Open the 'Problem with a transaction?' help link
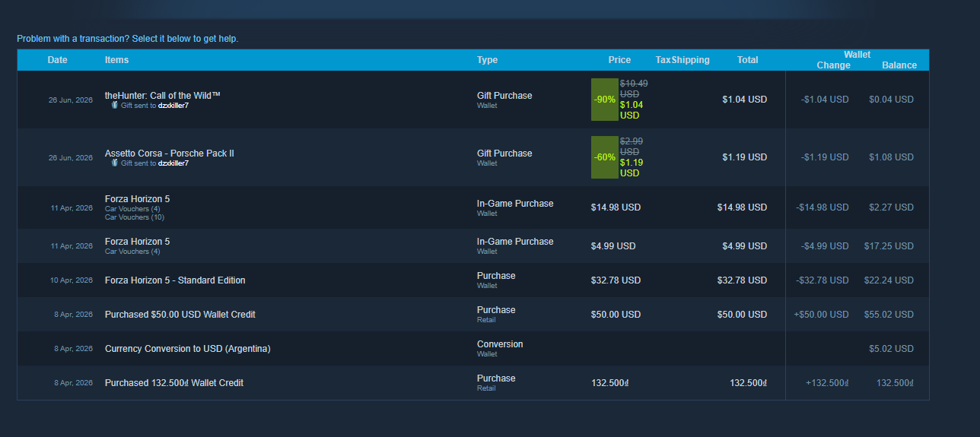The width and height of the screenshot is (980, 437). click(x=127, y=39)
